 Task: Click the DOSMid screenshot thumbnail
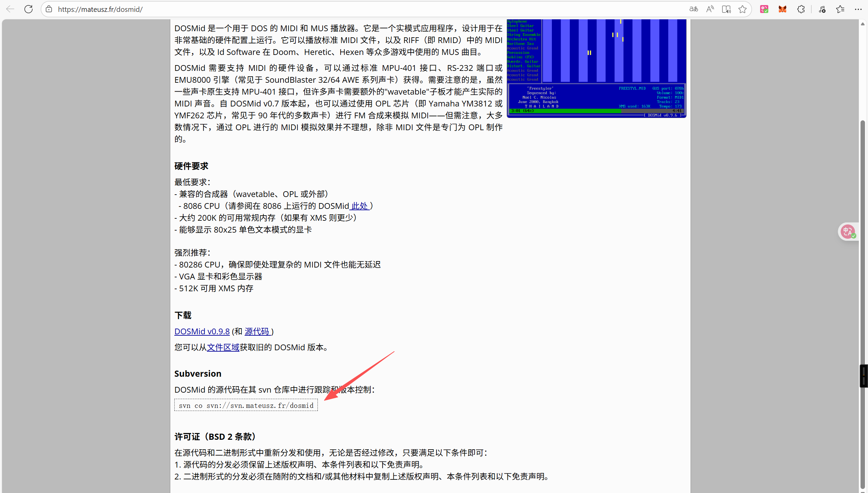(x=596, y=68)
